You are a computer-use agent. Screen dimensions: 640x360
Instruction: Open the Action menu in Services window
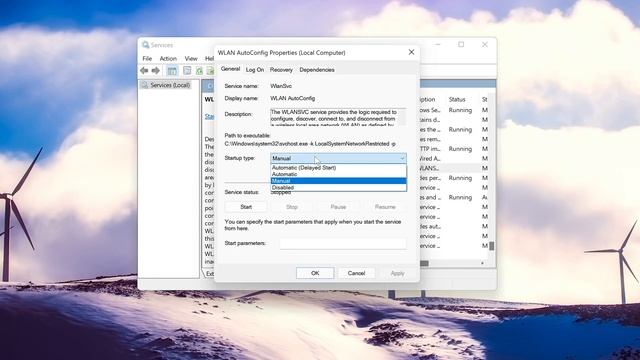pos(168,58)
